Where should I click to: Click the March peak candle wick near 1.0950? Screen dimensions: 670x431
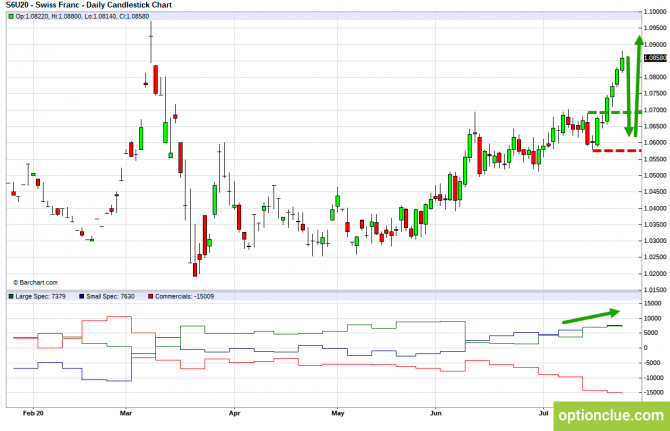(x=151, y=42)
